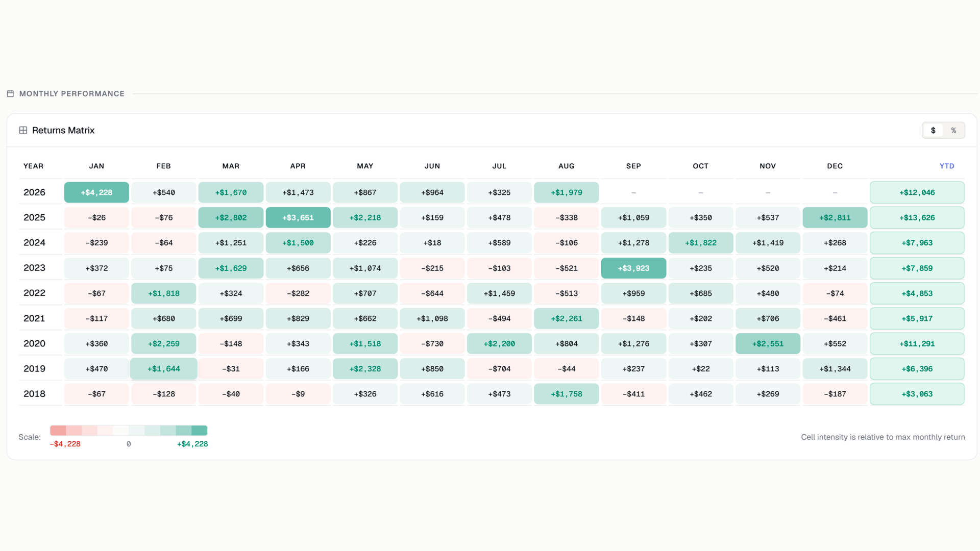Select the 2019 February +$1,644 cell
980x551 pixels.
164,369
